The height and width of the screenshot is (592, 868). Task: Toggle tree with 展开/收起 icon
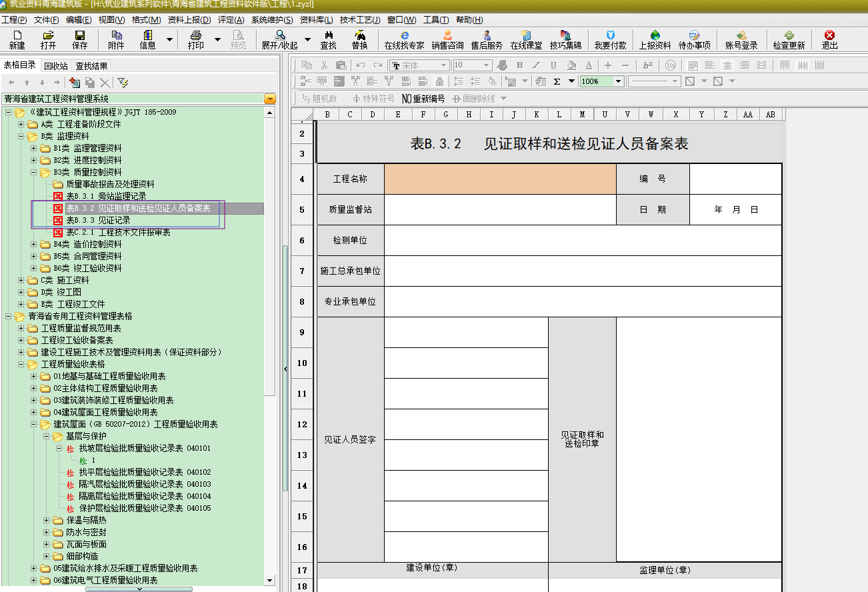tap(281, 40)
